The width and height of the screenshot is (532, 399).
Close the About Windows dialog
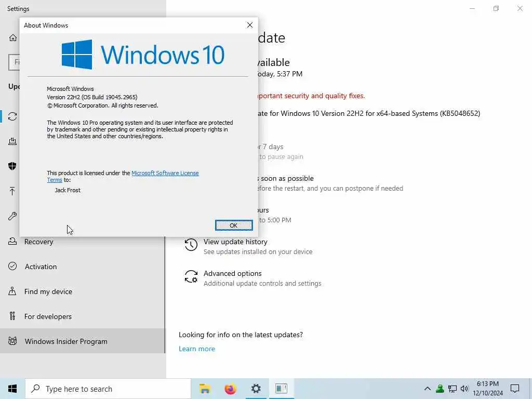250,25
